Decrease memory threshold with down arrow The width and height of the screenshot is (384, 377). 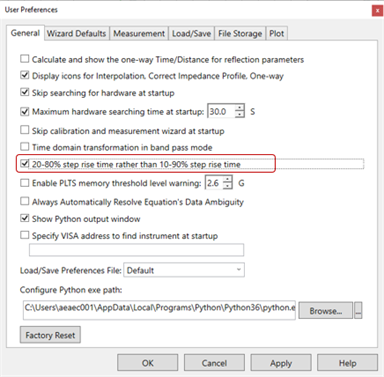coord(227,186)
